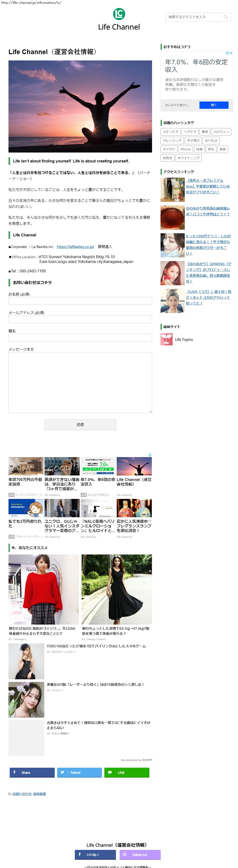Open the TOEIC160点 recommended article
Screen dimensions: 238x868
(96, 646)
